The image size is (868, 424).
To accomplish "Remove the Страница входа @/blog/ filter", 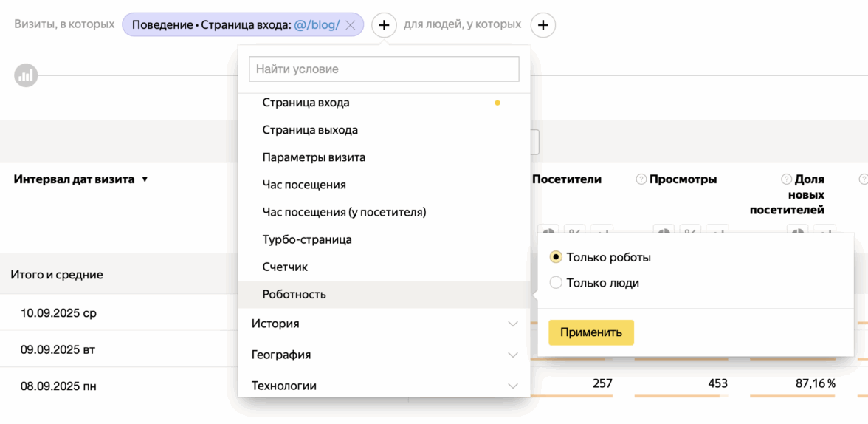I will (x=351, y=25).
